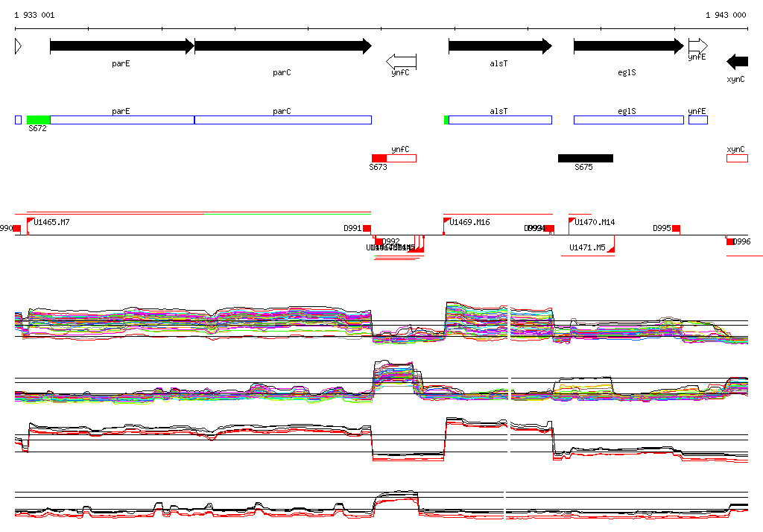
Task: Click the red square beside D996
Action: (730, 241)
